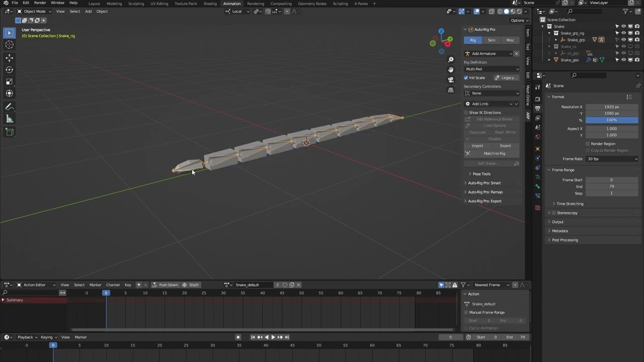Select solid viewport shading mode
Screen dimensions: 644x362
pyautogui.click(x=507, y=11)
